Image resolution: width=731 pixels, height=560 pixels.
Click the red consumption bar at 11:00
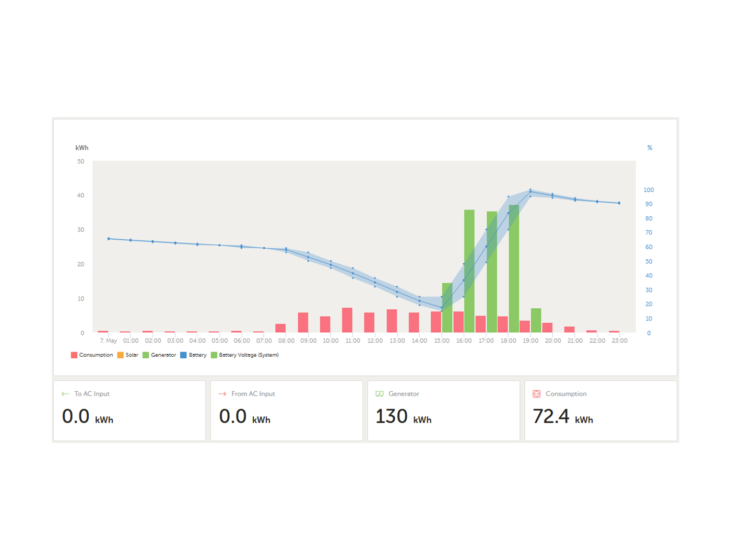click(347, 320)
